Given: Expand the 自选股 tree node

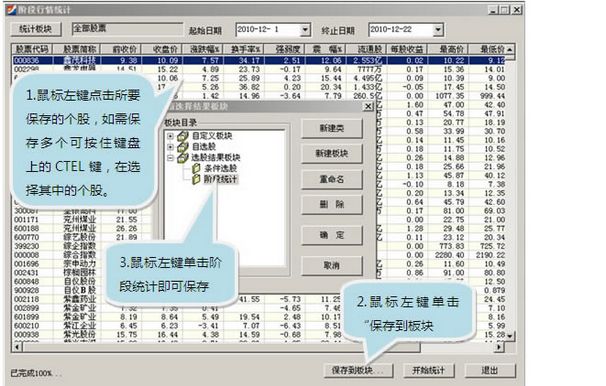Looking at the screenshot, I should click(x=170, y=147).
